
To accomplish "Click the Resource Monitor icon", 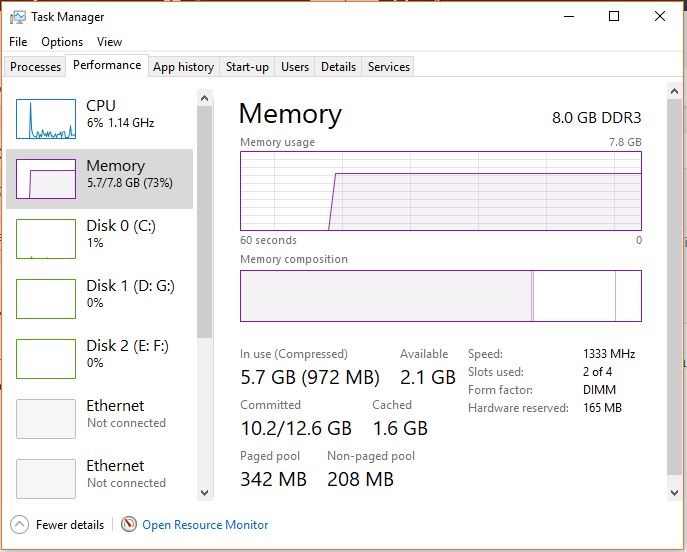I will (129, 524).
